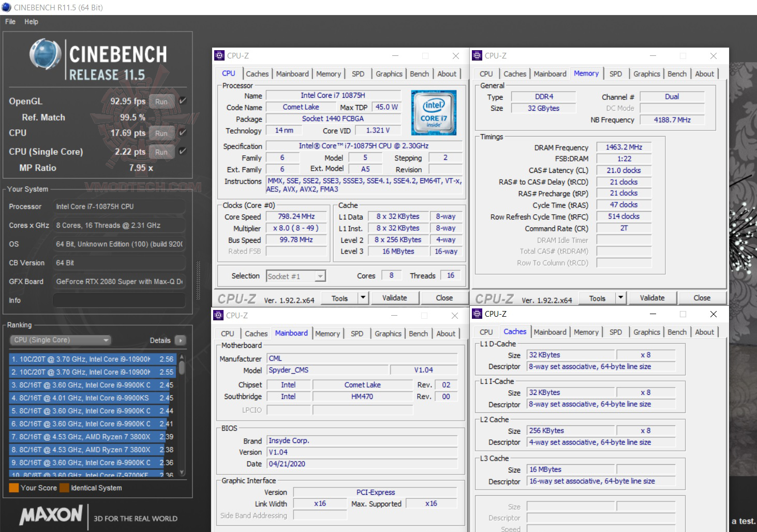This screenshot has width=757, height=532.
Task: Open Mainboard tab in CPU-Z Caches window
Action: [550, 332]
